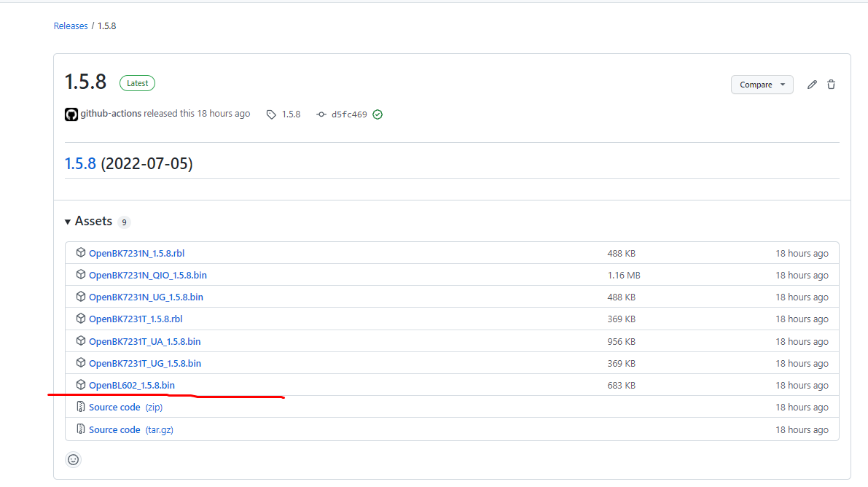Download OpenBL602_1.5.8.bin

tap(132, 385)
